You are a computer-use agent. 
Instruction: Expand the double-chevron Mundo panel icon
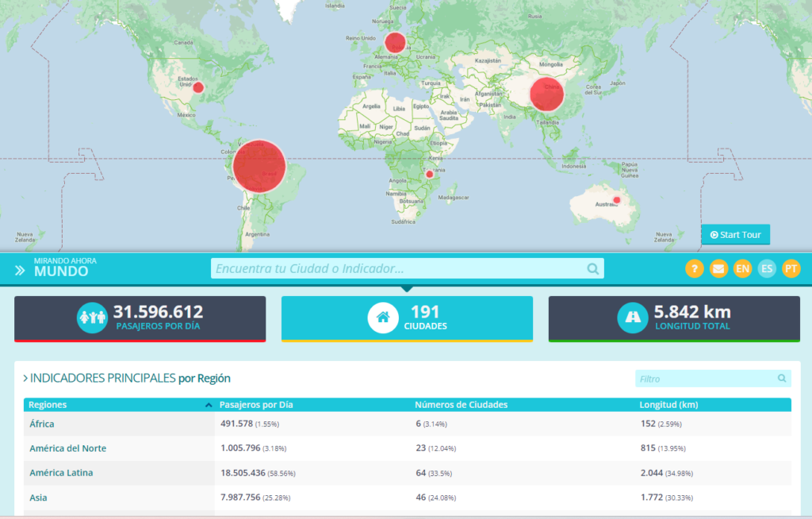pyautogui.click(x=20, y=271)
